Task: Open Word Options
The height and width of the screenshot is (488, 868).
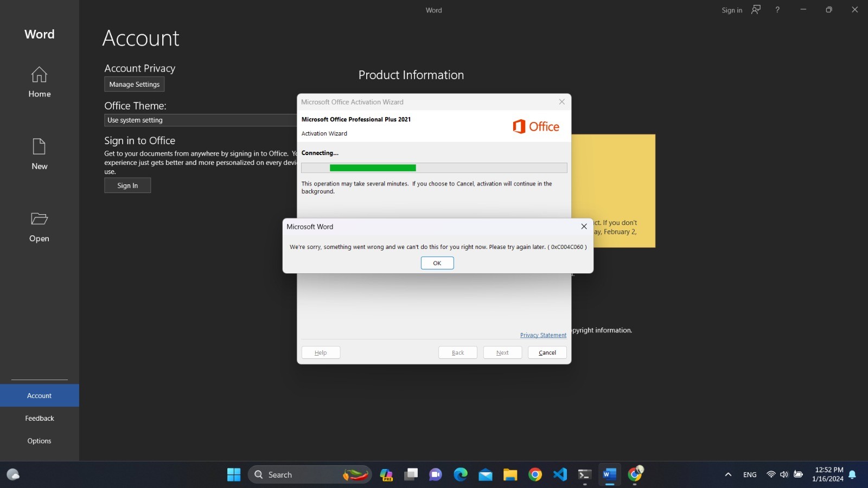Action: [x=40, y=441]
